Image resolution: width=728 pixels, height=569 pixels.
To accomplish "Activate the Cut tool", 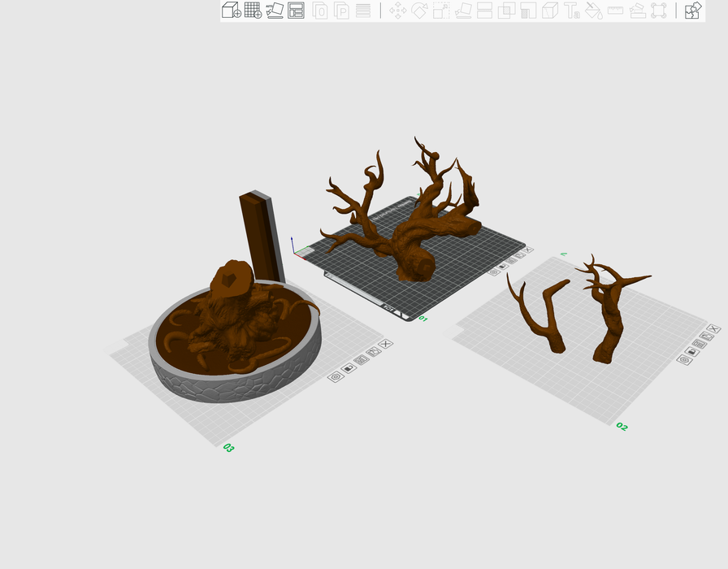I will coord(485,11).
